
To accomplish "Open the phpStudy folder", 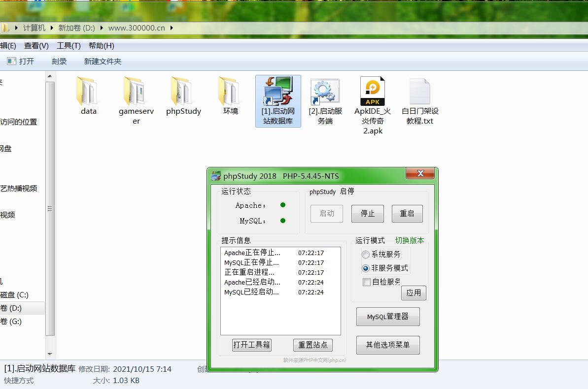I will [x=183, y=92].
